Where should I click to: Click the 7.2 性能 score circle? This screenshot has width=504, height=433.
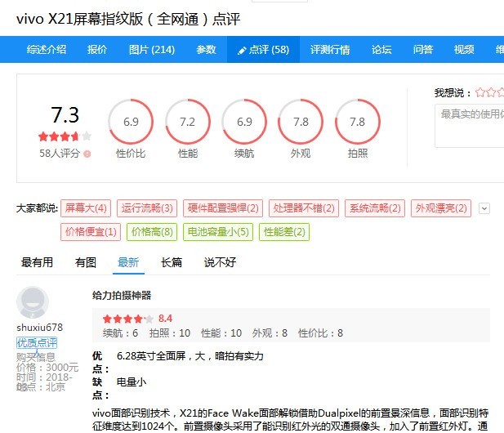click(x=188, y=122)
